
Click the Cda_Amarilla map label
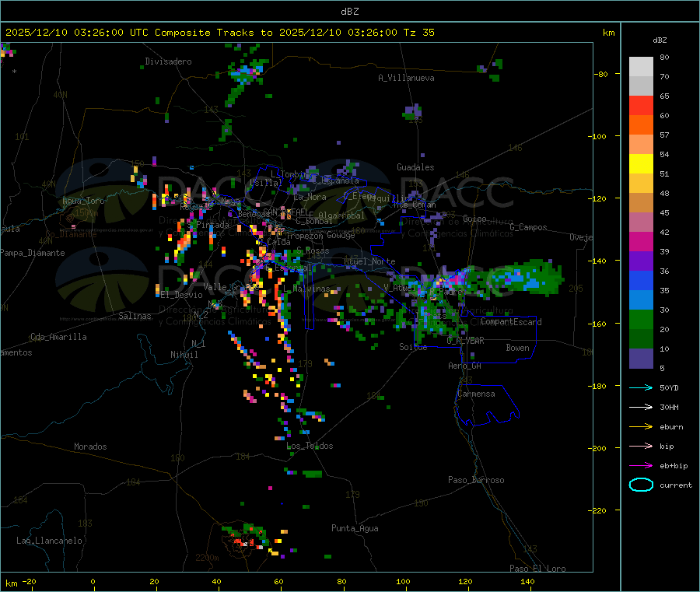pos(58,337)
